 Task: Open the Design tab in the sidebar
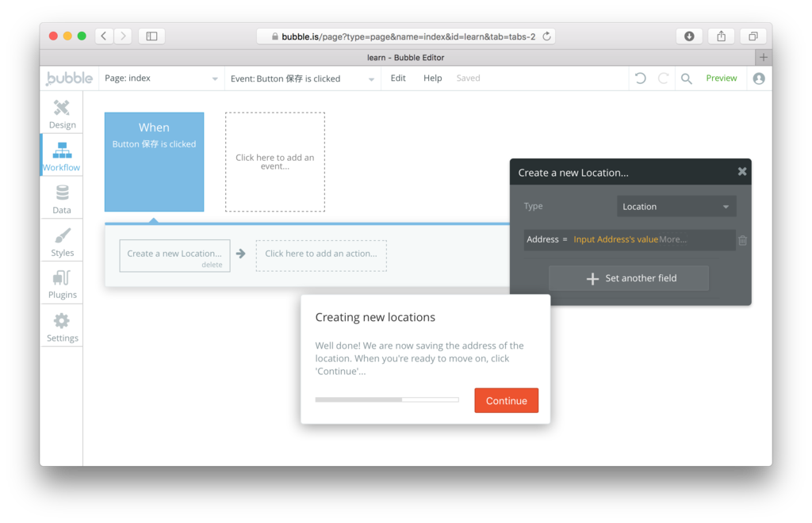point(62,114)
